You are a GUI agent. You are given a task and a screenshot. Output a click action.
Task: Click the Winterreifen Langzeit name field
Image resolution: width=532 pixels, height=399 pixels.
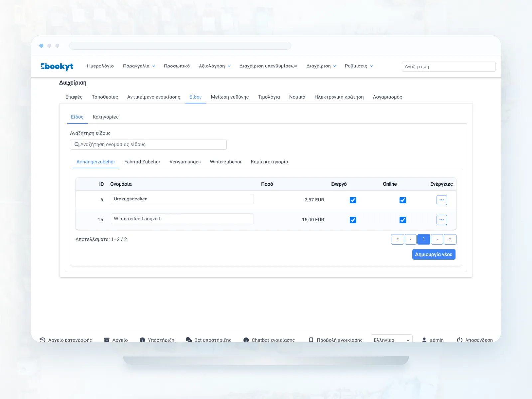point(182,219)
